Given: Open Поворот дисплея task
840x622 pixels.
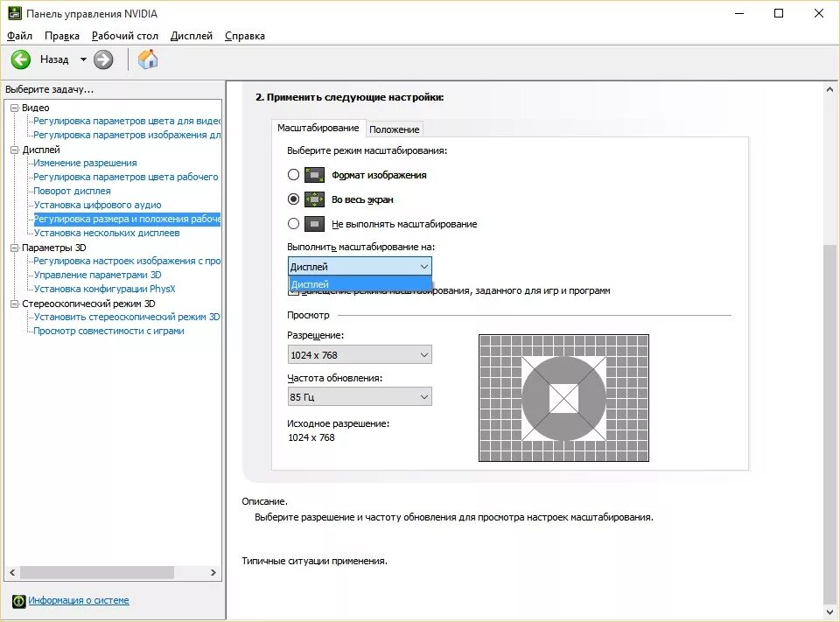Looking at the screenshot, I should click(x=72, y=191).
